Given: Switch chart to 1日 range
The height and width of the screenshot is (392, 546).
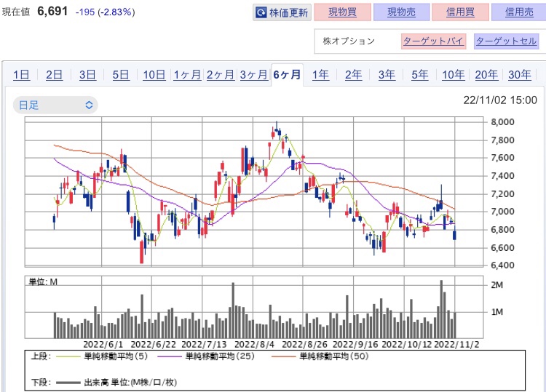Looking at the screenshot, I should pyautogui.click(x=21, y=75).
